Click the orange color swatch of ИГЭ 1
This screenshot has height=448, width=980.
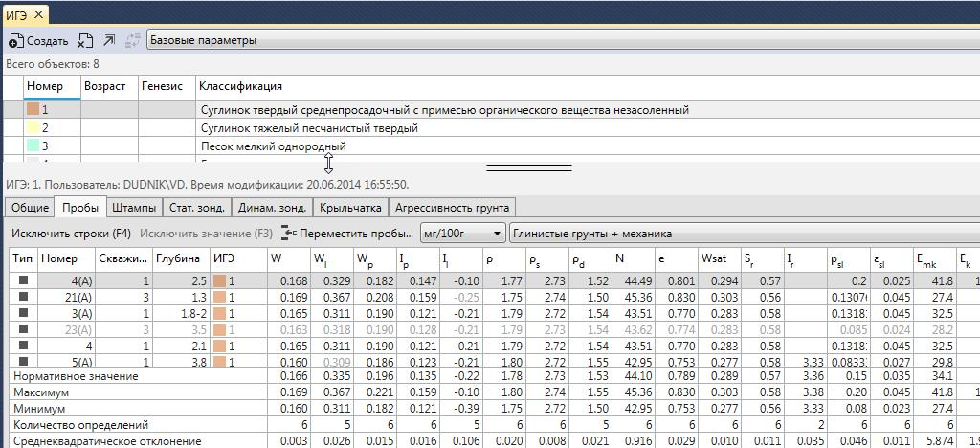[33, 110]
